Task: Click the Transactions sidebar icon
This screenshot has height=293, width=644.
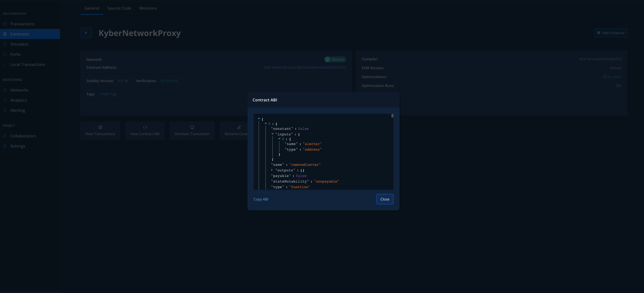Action: (5, 24)
